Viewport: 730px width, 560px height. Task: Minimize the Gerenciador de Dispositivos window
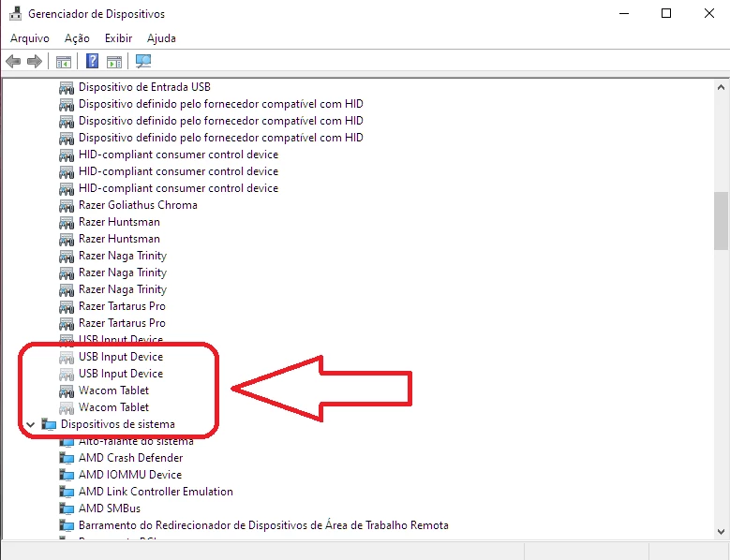pos(624,13)
